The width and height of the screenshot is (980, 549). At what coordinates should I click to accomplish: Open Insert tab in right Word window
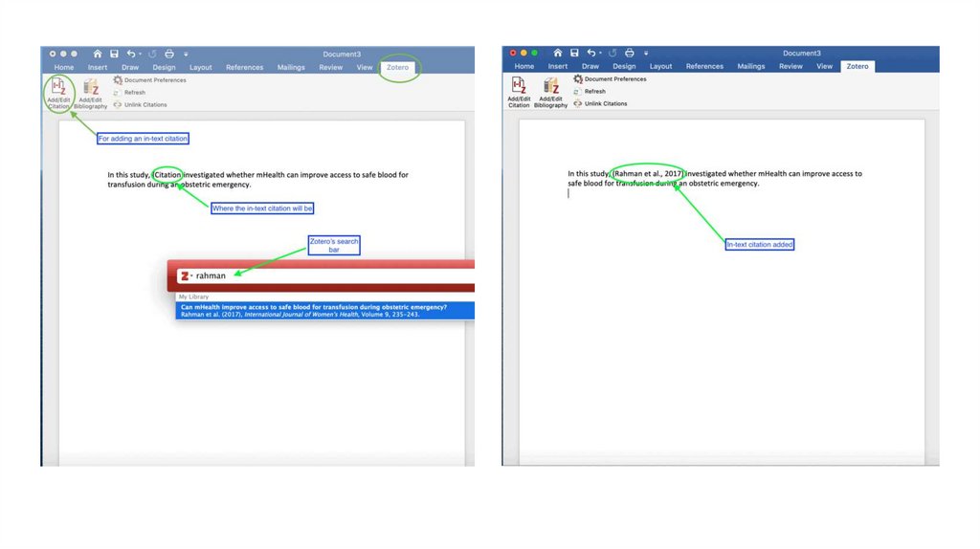558,66
